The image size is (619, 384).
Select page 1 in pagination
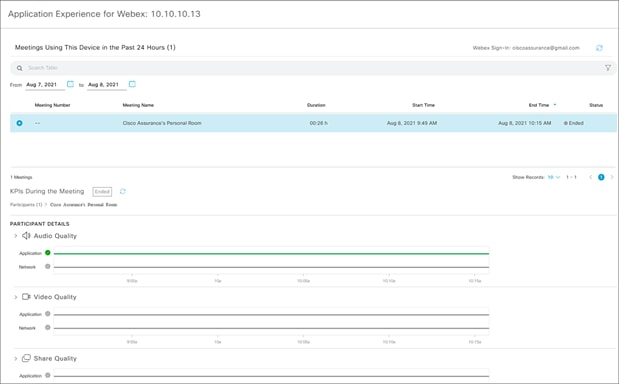coord(601,177)
